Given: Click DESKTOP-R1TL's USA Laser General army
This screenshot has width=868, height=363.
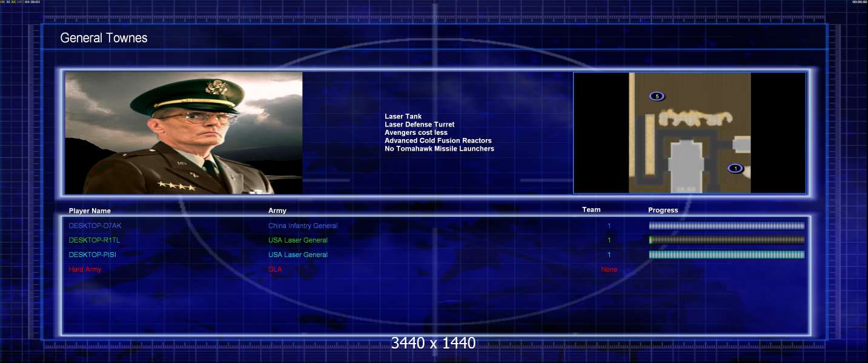Looking at the screenshot, I should [298, 240].
